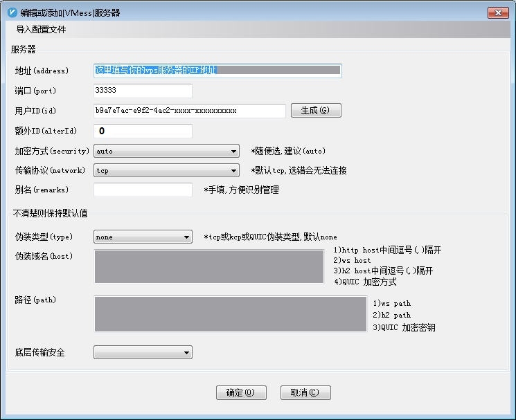Click the 加密方式(security) label
The height and width of the screenshot is (420, 516).
[x=52, y=151]
